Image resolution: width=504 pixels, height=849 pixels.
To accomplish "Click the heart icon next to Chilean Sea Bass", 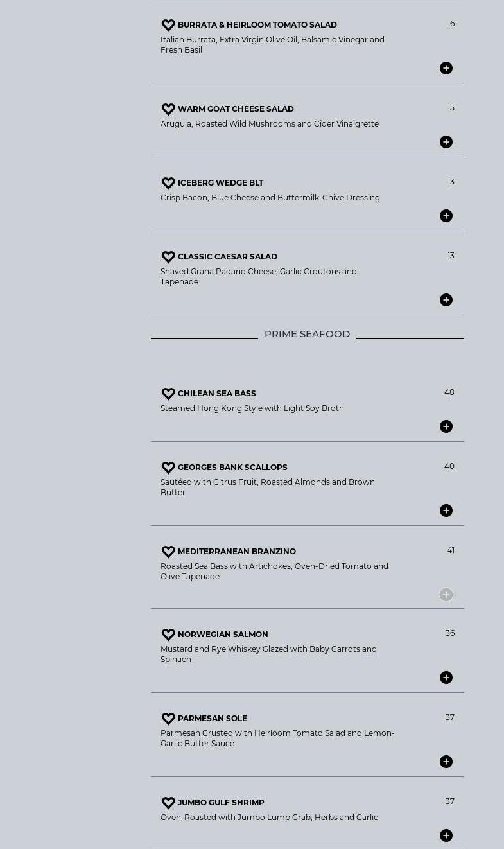I will tap(168, 394).
